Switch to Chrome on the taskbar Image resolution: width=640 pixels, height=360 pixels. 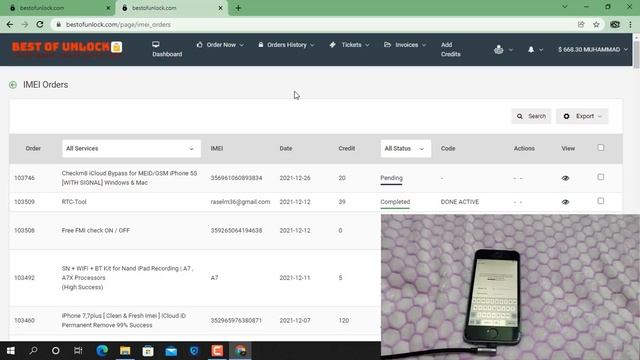tap(240, 351)
